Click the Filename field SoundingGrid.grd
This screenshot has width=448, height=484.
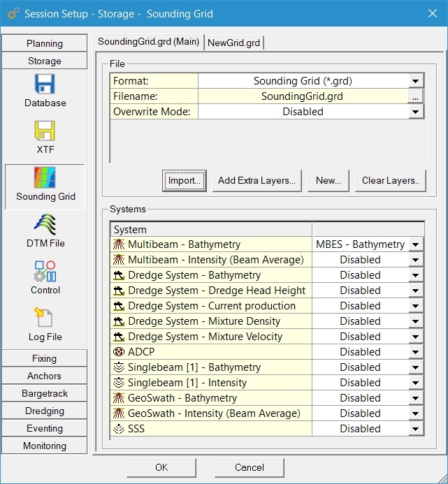point(302,96)
